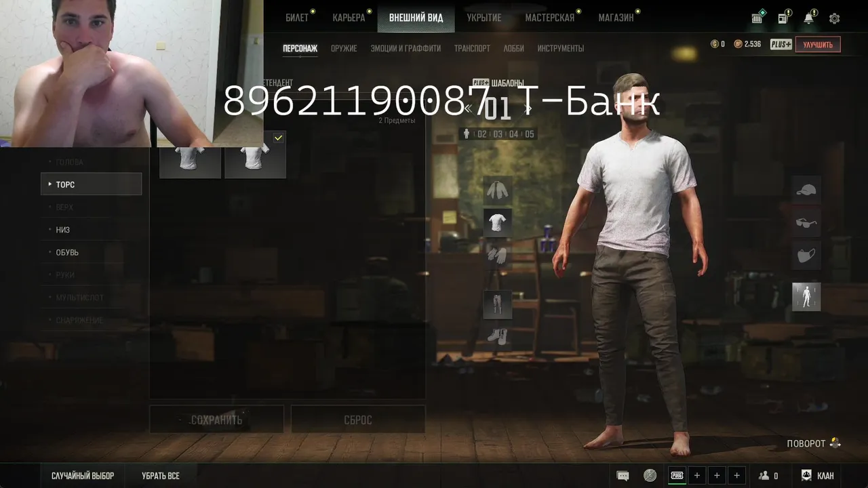Screen dimensions: 868x488
Task: Select the jacket outerwear slot icon
Action: point(498,190)
